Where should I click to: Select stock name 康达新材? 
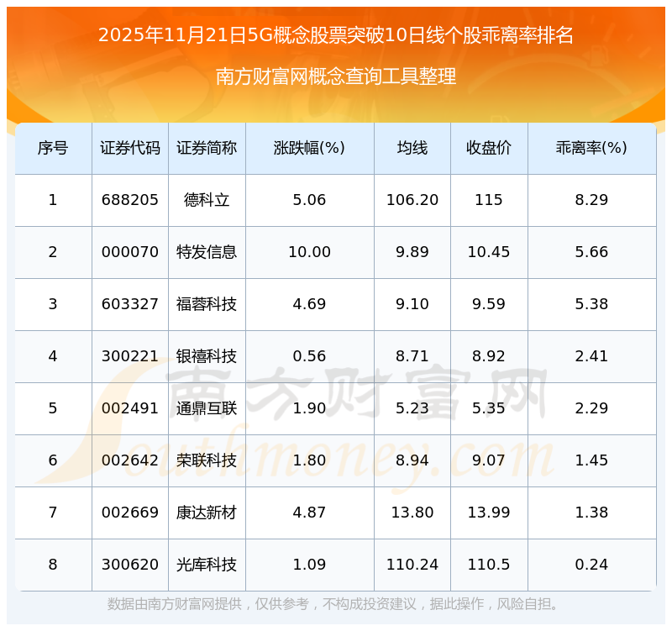point(207,513)
